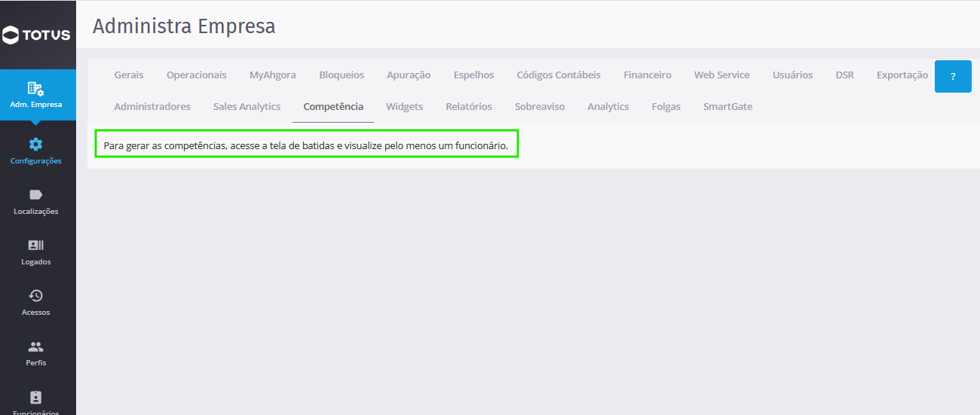The width and height of the screenshot is (980, 415).
Task: Click the Administra Empresa page title
Action: click(184, 26)
